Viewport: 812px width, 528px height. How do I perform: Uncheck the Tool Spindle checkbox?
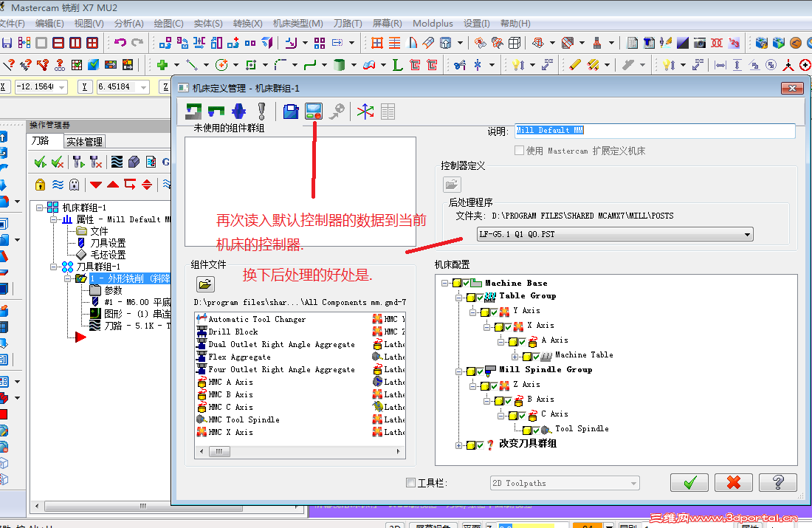[536, 430]
